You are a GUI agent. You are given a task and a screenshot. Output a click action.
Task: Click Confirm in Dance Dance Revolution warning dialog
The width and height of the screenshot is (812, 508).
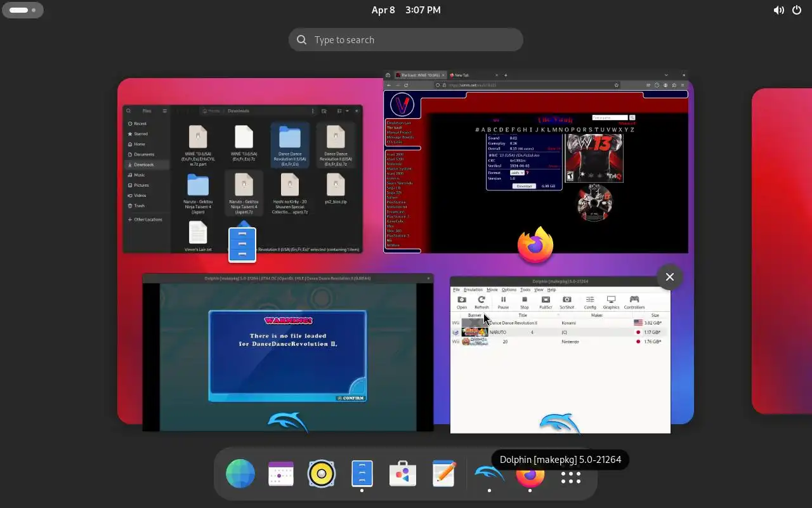click(x=351, y=398)
